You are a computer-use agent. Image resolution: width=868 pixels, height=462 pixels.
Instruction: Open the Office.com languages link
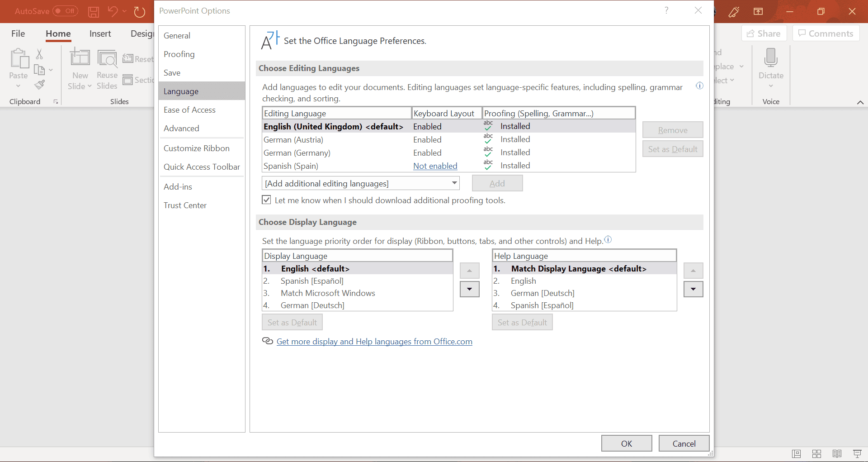click(x=374, y=341)
